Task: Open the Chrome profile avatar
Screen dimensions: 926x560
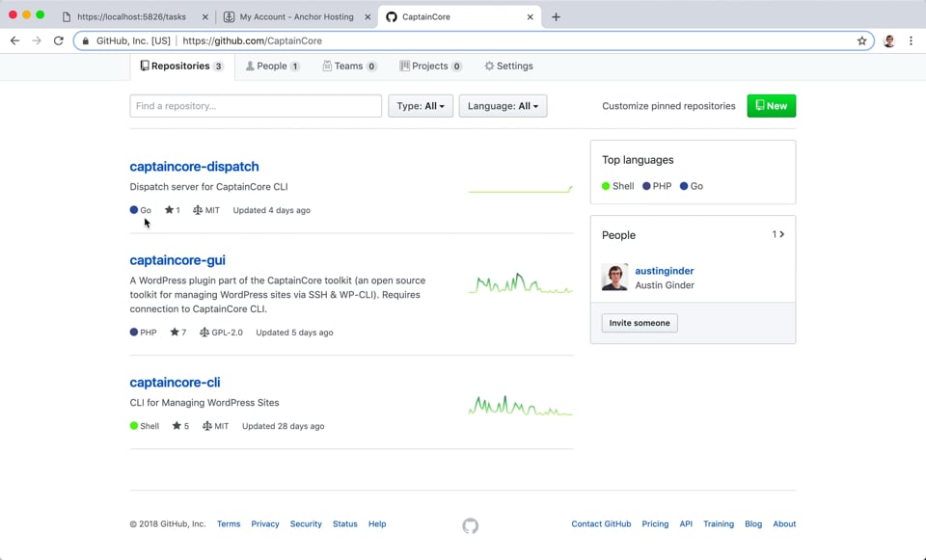Action: pyautogui.click(x=888, y=40)
